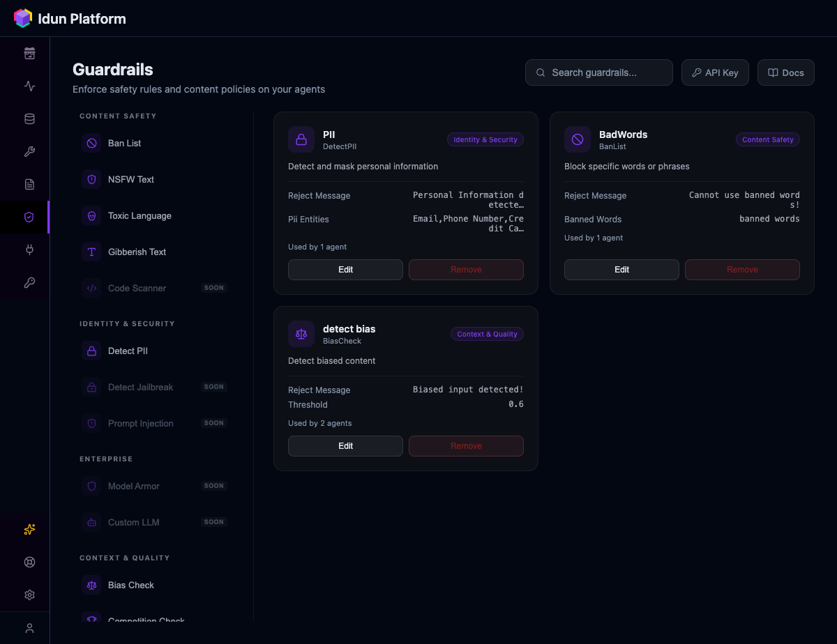Click the Guardrails page heading
Viewport: 837px width, 644px height.
point(113,70)
